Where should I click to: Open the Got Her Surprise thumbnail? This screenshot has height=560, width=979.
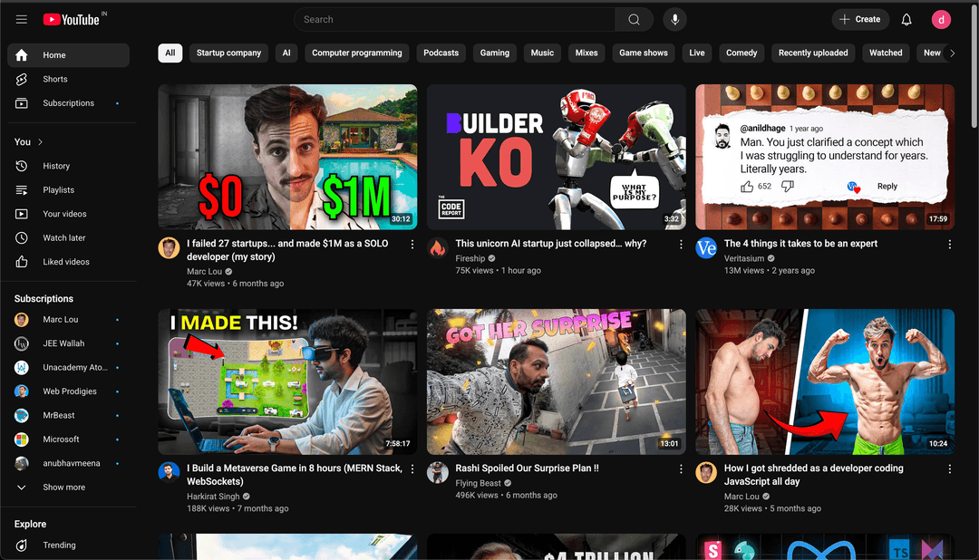(x=557, y=381)
